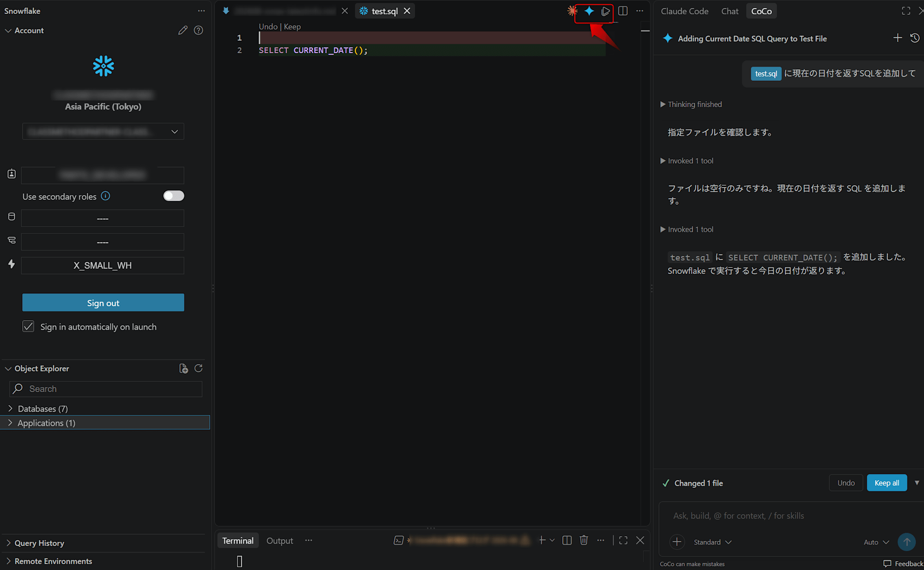Split the editor with the split icon
The image size is (924, 570).
(623, 11)
